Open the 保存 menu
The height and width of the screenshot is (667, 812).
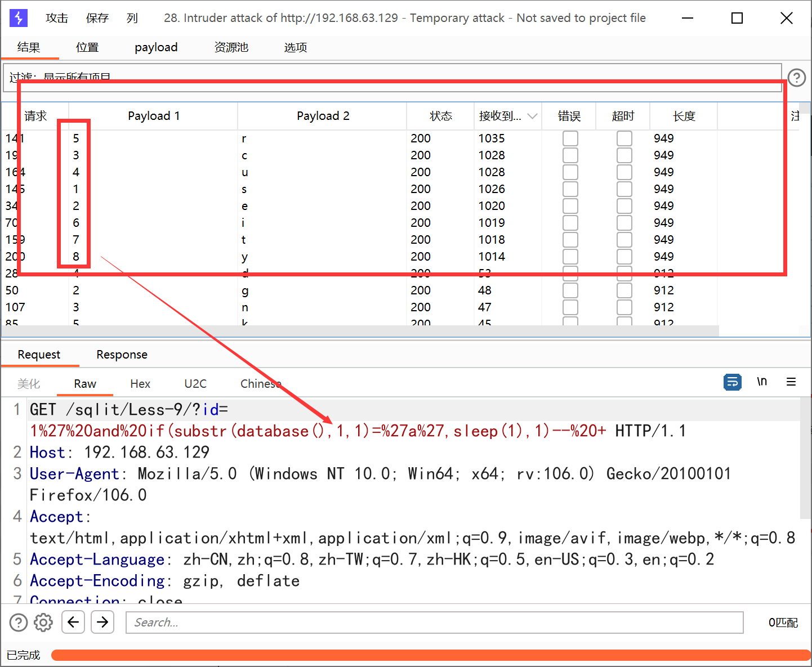click(97, 18)
